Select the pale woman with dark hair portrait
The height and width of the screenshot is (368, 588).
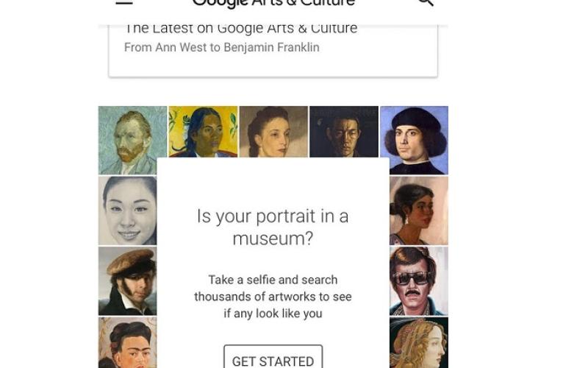click(x=273, y=132)
